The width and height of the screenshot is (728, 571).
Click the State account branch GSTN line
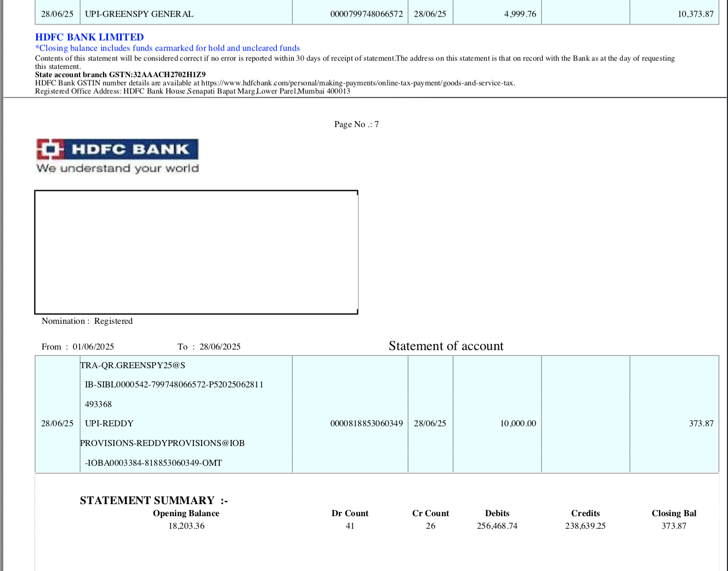coord(121,75)
